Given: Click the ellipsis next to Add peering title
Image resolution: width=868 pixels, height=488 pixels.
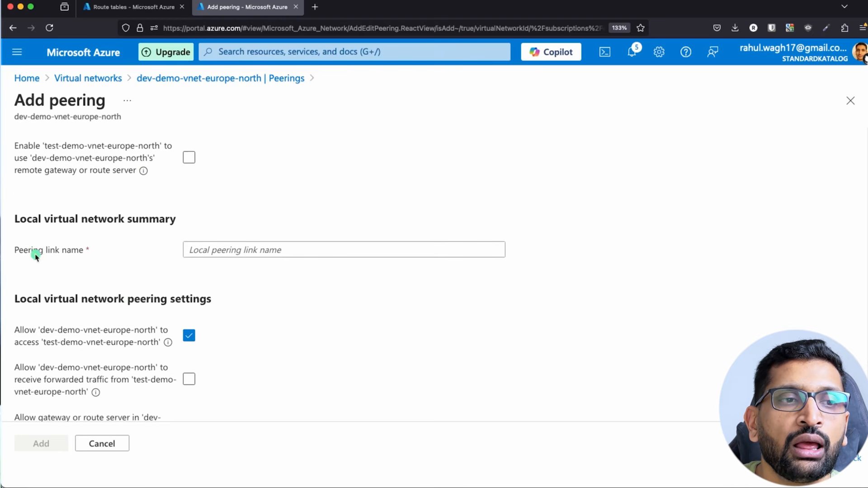Looking at the screenshot, I should pyautogui.click(x=127, y=100).
